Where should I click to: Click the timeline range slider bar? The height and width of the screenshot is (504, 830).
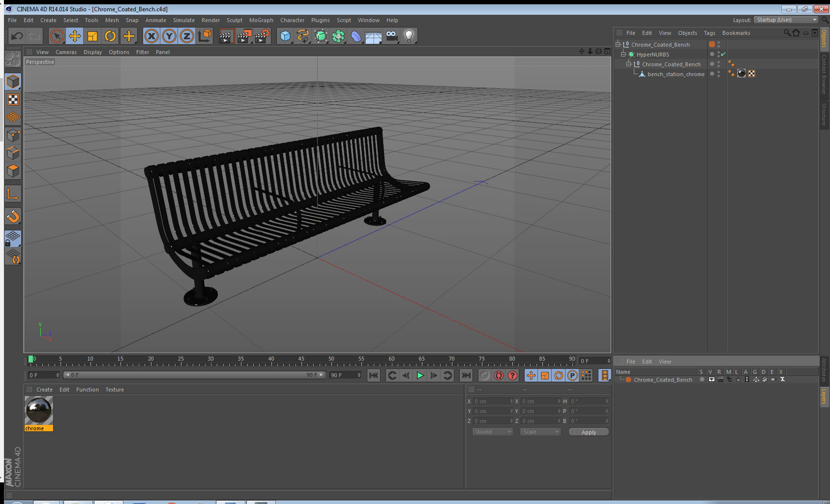coord(195,375)
